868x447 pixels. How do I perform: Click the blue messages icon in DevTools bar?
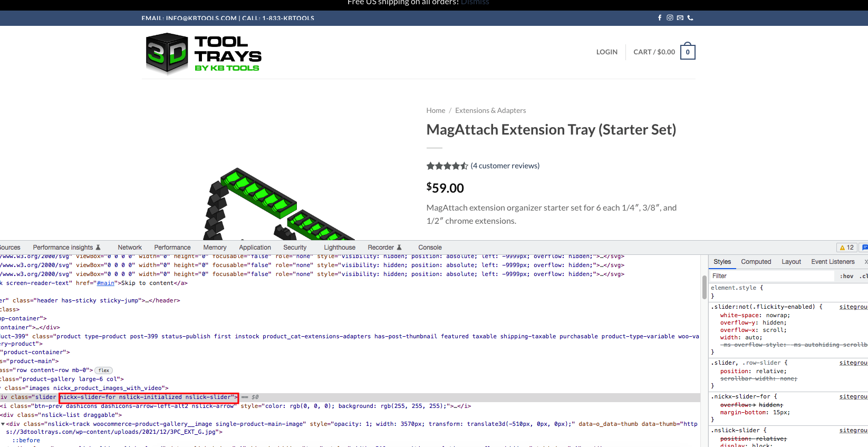[864, 248]
